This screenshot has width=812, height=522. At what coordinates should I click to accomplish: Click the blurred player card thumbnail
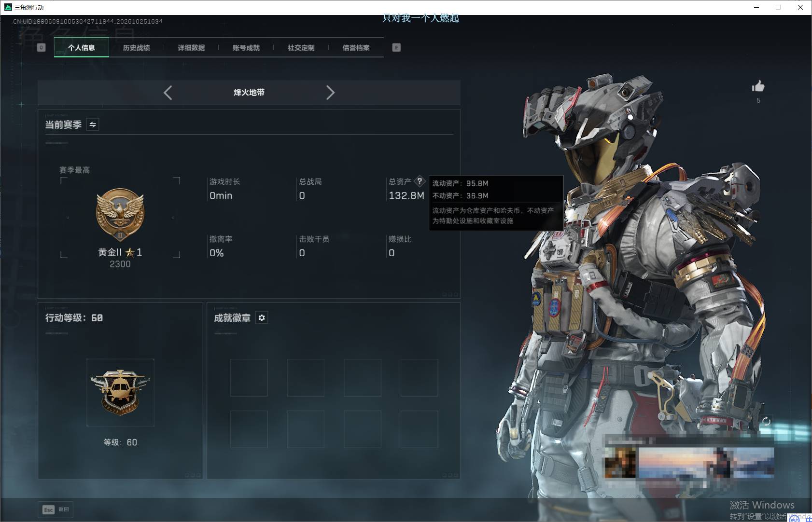689,463
